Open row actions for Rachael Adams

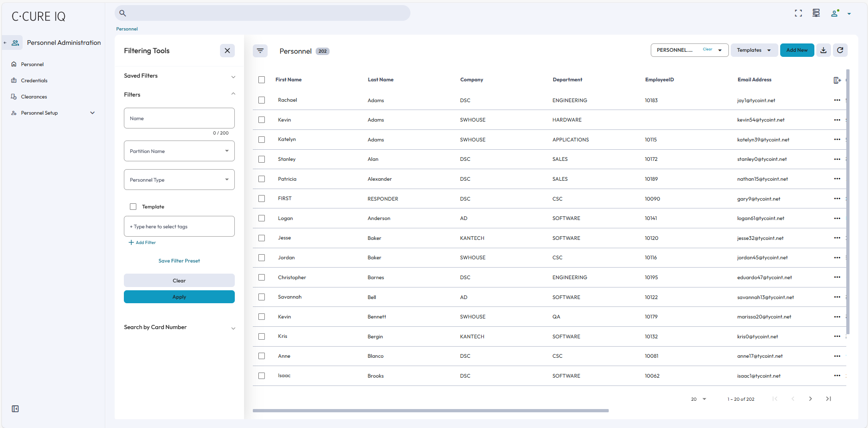pos(837,100)
